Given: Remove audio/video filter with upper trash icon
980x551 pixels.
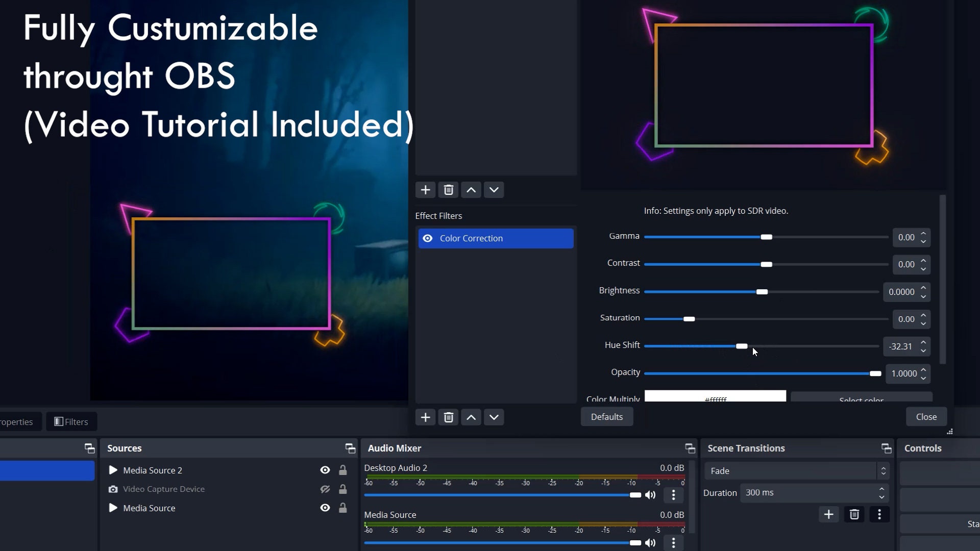Looking at the screenshot, I should pos(448,190).
